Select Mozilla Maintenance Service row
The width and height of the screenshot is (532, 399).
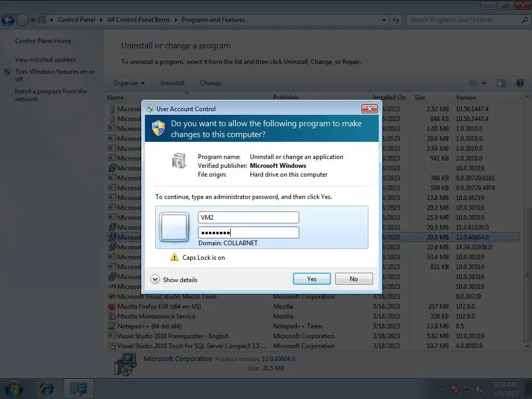coord(313,316)
